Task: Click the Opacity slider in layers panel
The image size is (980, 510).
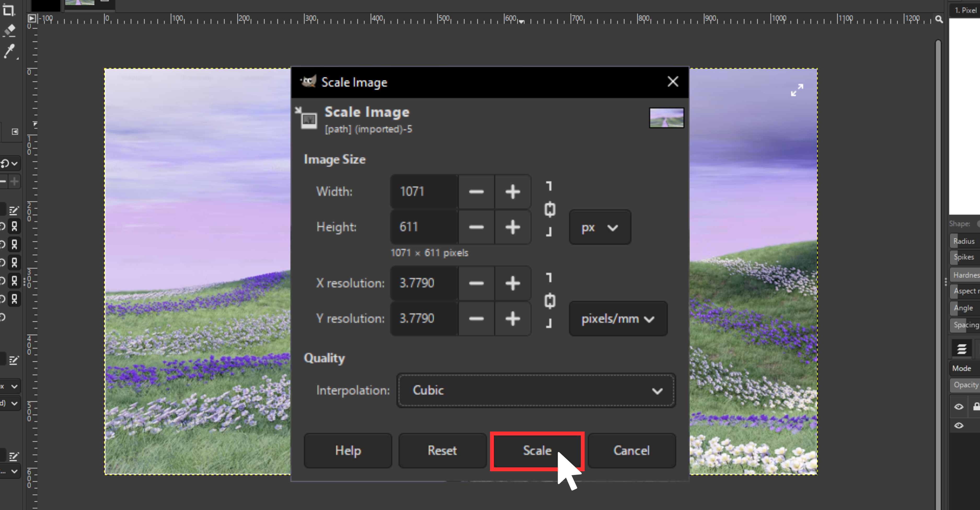Action: pyautogui.click(x=965, y=385)
